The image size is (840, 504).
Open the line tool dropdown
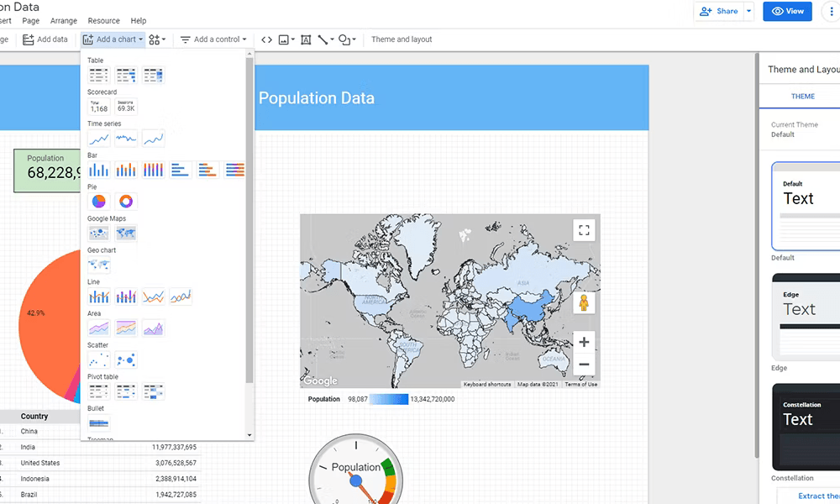(326, 39)
